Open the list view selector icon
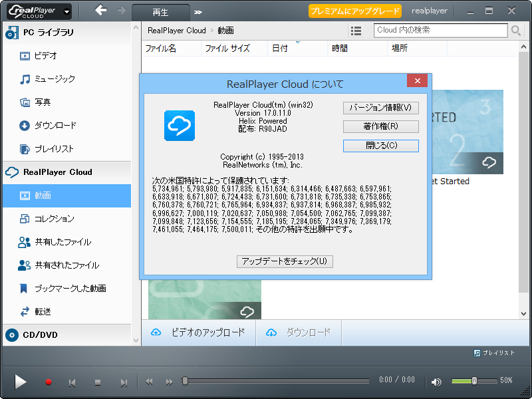The height and width of the screenshot is (399, 532). point(356,30)
